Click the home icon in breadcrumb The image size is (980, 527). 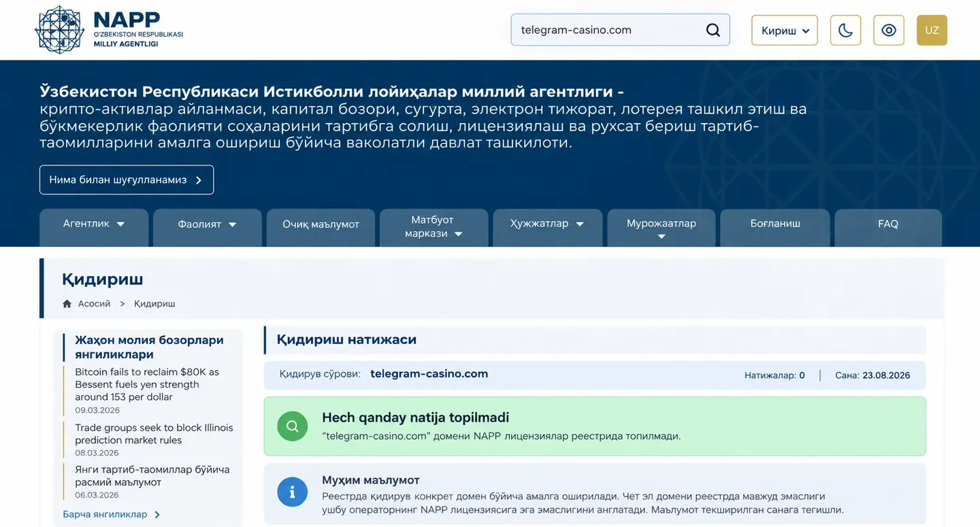[67, 303]
